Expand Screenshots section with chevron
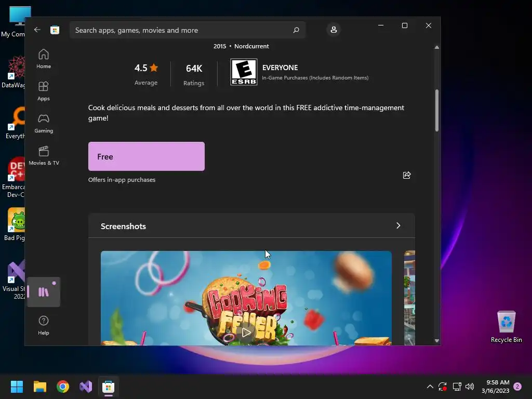 coord(398,225)
